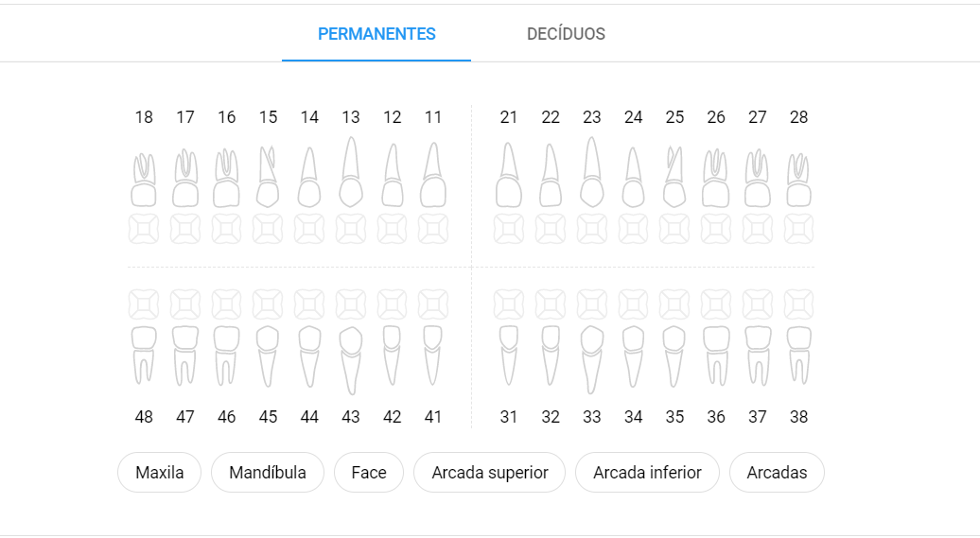Choose the Mandíbula region button
980x538 pixels.
(x=268, y=473)
